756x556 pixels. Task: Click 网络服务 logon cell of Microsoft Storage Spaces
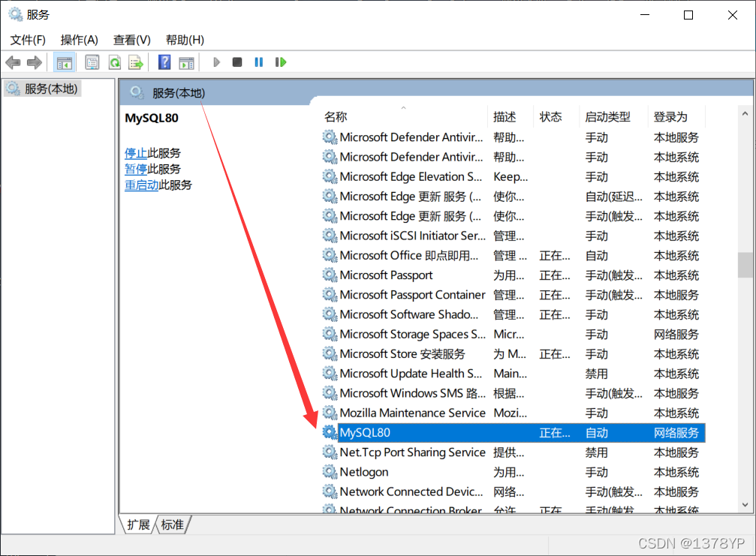[676, 335]
